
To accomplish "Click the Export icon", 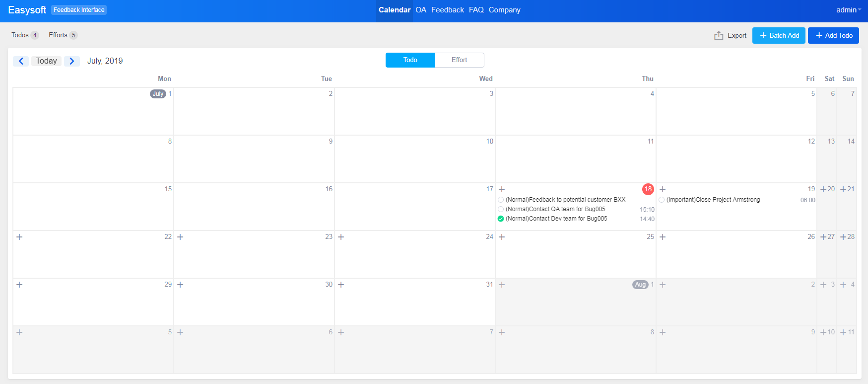I will pyautogui.click(x=719, y=35).
